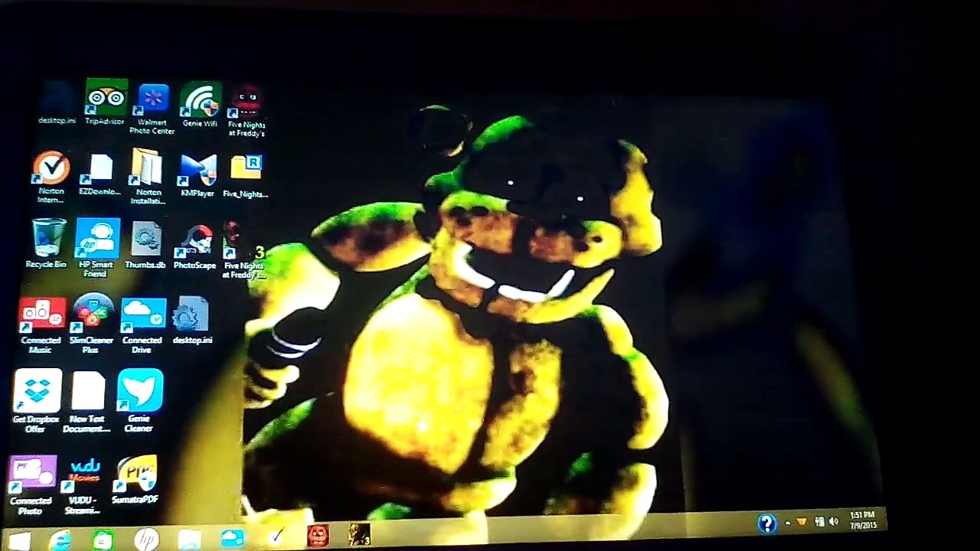Select desktop.ini beside Connected Drive
The height and width of the screenshot is (551, 980).
click(191, 320)
